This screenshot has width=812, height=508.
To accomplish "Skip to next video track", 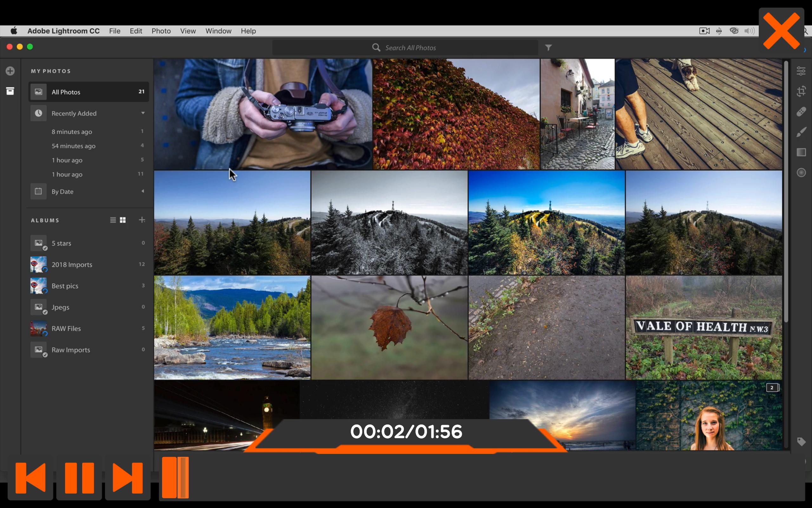I will click(x=128, y=478).
